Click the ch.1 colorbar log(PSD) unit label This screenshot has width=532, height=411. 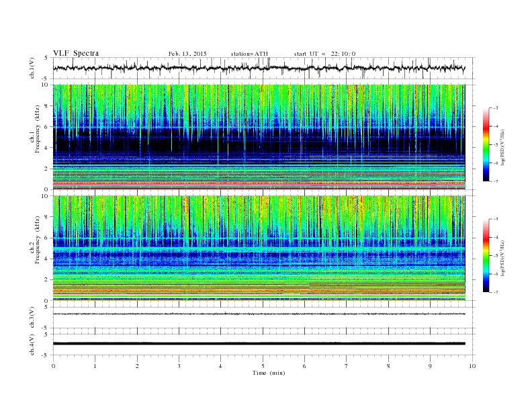click(x=504, y=147)
